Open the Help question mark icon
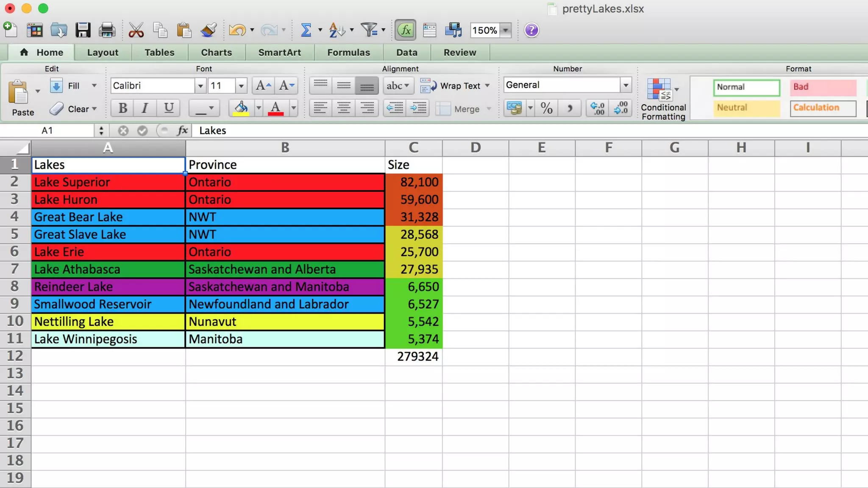This screenshot has width=868, height=488. pyautogui.click(x=531, y=30)
